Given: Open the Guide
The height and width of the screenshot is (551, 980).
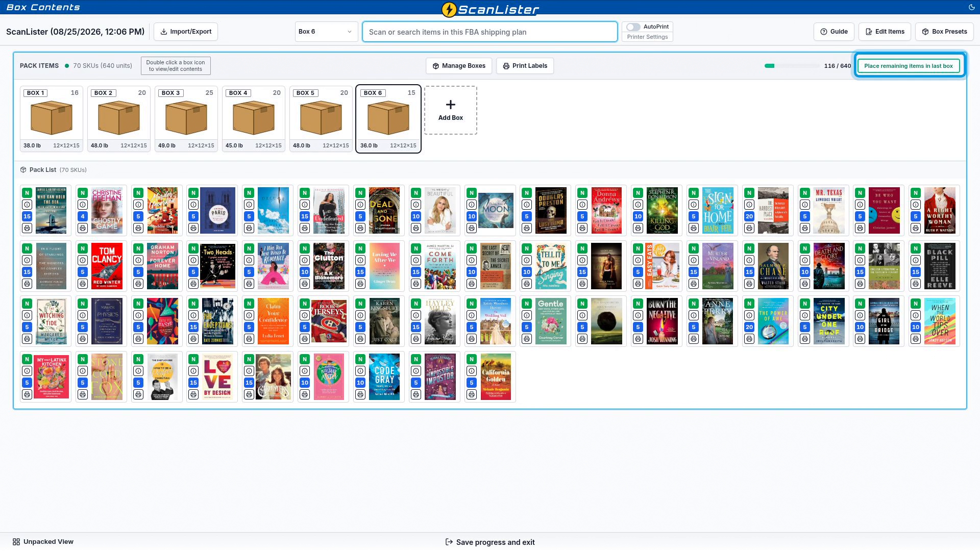Looking at the screenshot, I should 834,32.
